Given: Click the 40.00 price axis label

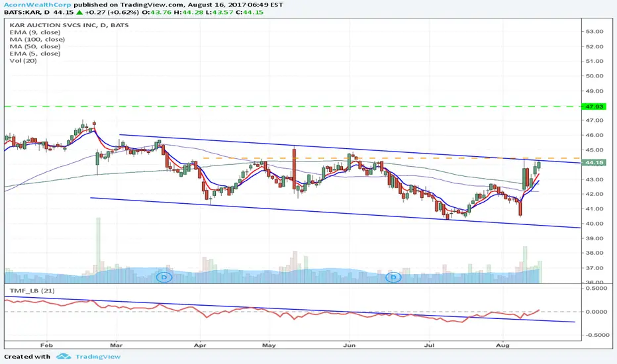Looking at the screenshot, I should coord(594,224).
